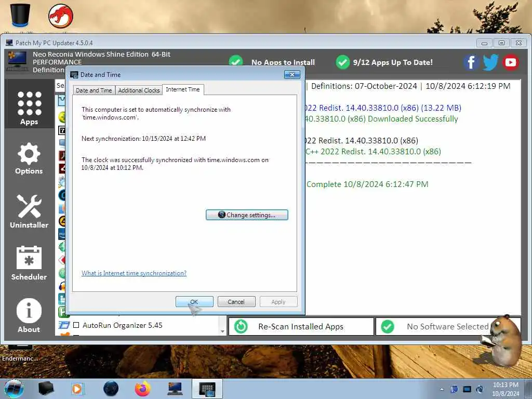Viewport: 532px width, 399px height.
Task: Click the power/update tray icon
Action: click(x=480, y=389)
